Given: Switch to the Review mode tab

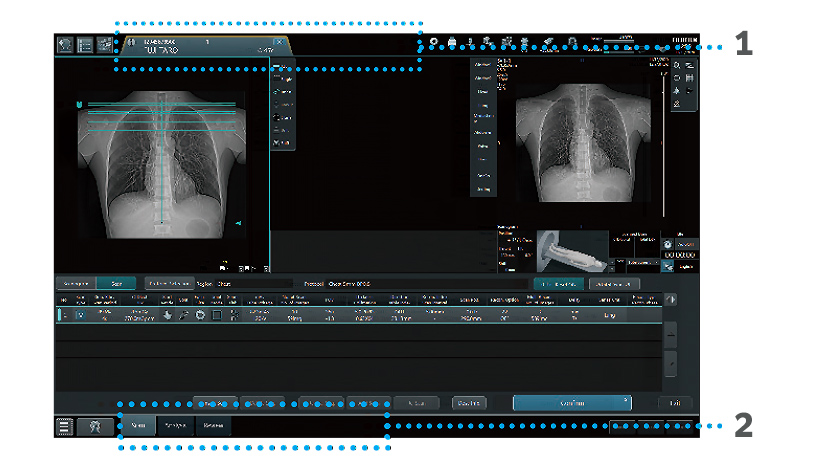Looking at the screenshot, I should click(213, 426).
